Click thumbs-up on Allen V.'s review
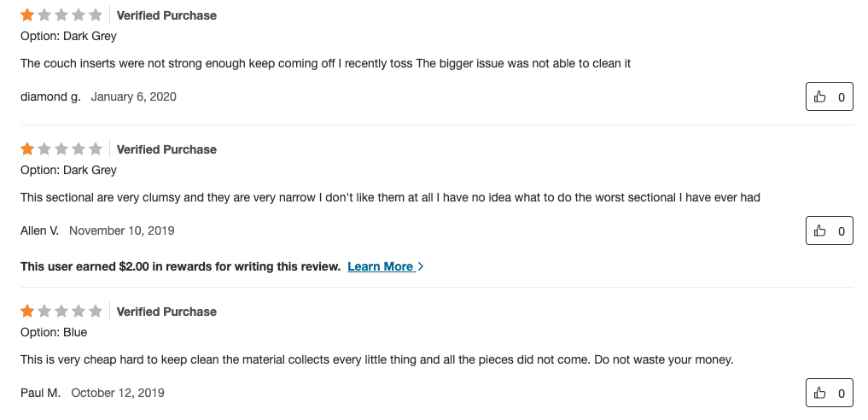Viewport: 868px width, 420px height. coord(829,230)
